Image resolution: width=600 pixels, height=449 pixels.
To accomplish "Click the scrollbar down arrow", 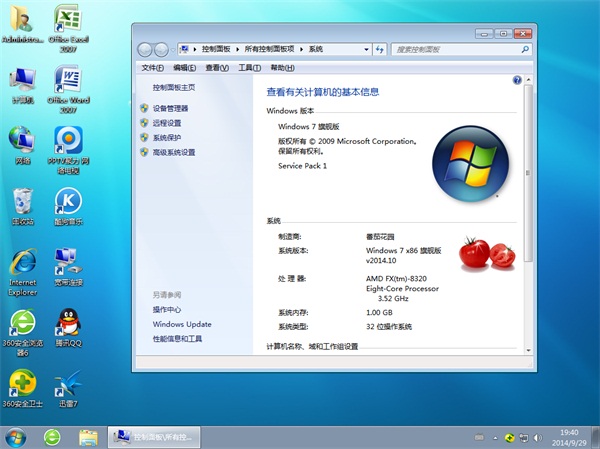I will [x=528, y=350].
